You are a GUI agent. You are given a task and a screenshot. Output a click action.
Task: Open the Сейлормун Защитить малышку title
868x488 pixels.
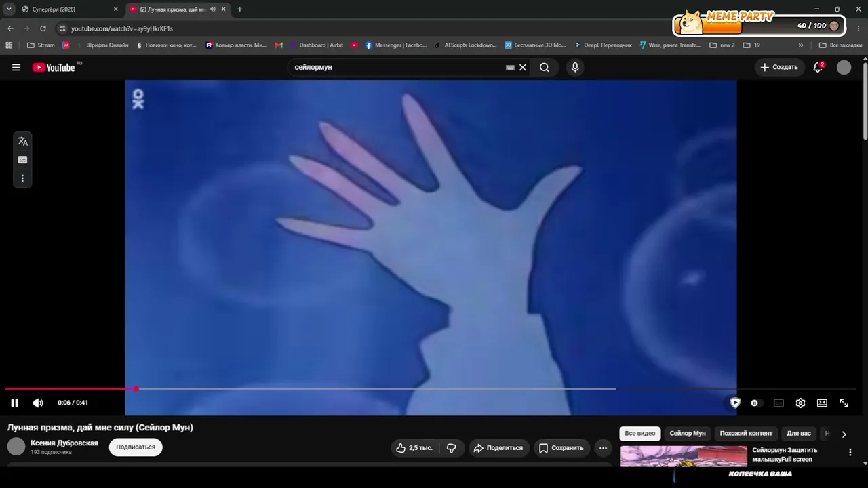[x=785, y=455]
